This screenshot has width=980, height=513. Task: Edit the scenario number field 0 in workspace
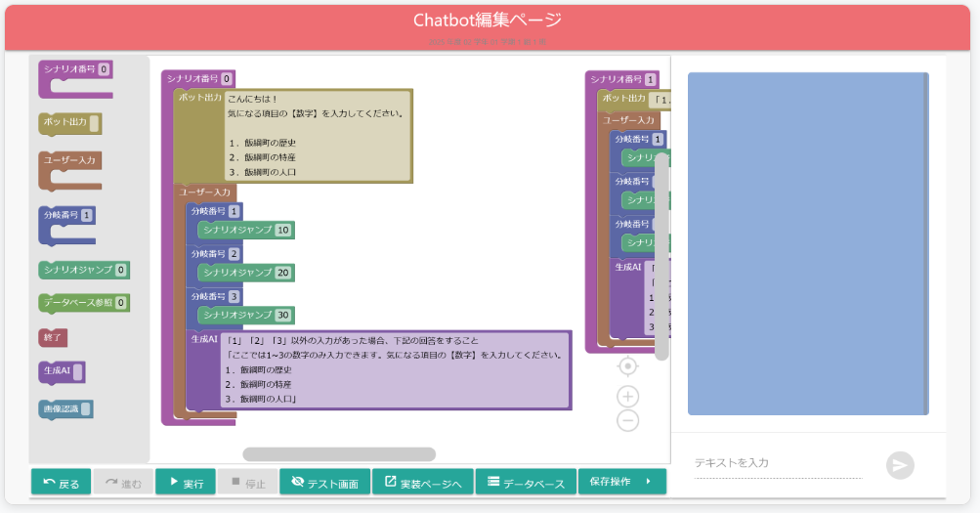click(x=227, y=79)
